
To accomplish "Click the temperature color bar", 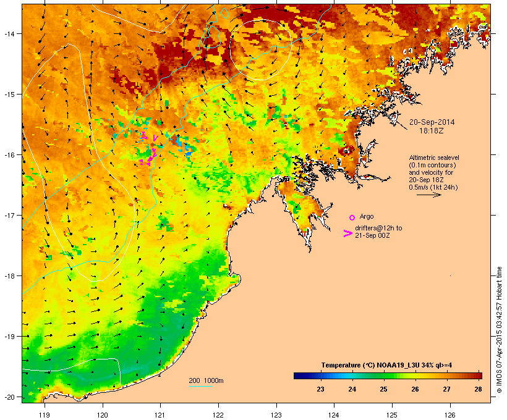I will pyautogui.click(x=388, y=376).
